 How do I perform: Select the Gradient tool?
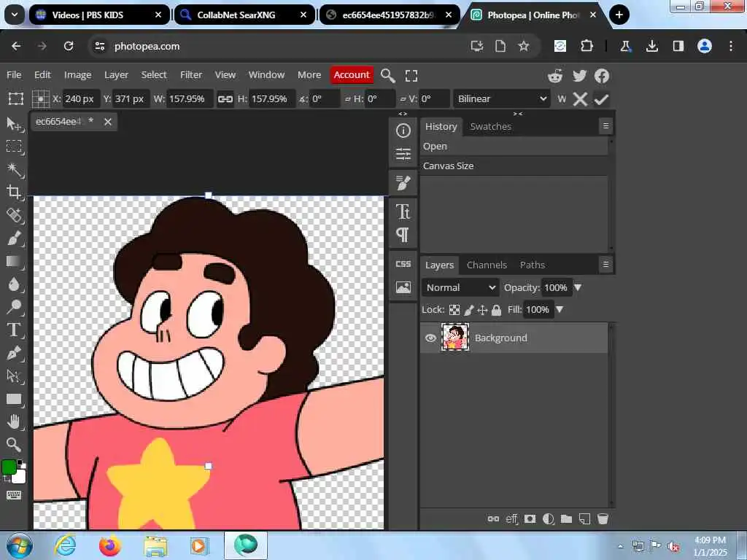pos(15,261)
